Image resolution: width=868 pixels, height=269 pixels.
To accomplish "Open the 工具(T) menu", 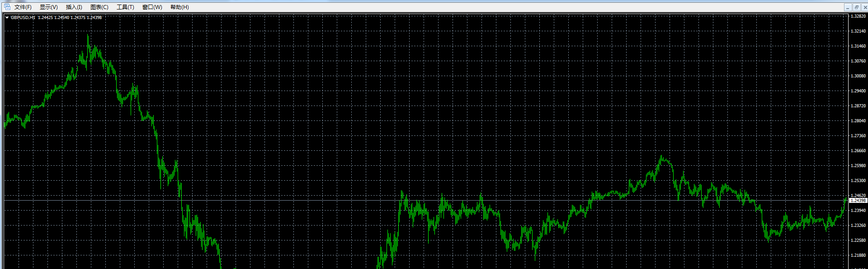I will coord(125,7).
